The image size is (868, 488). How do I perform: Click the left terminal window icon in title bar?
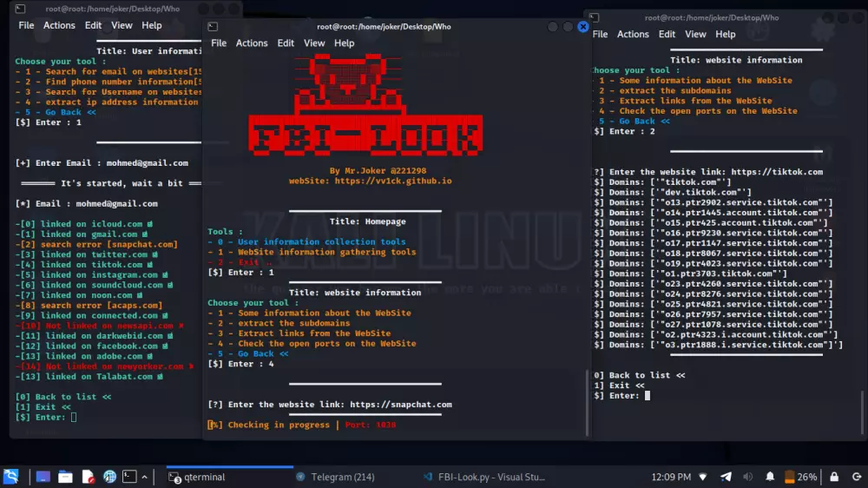20,9
